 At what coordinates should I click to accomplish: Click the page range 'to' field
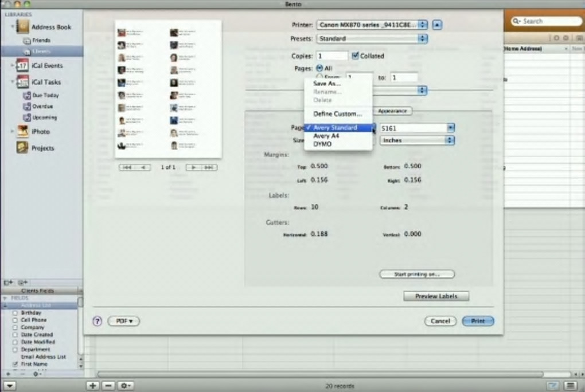click(x=404, y=77)
